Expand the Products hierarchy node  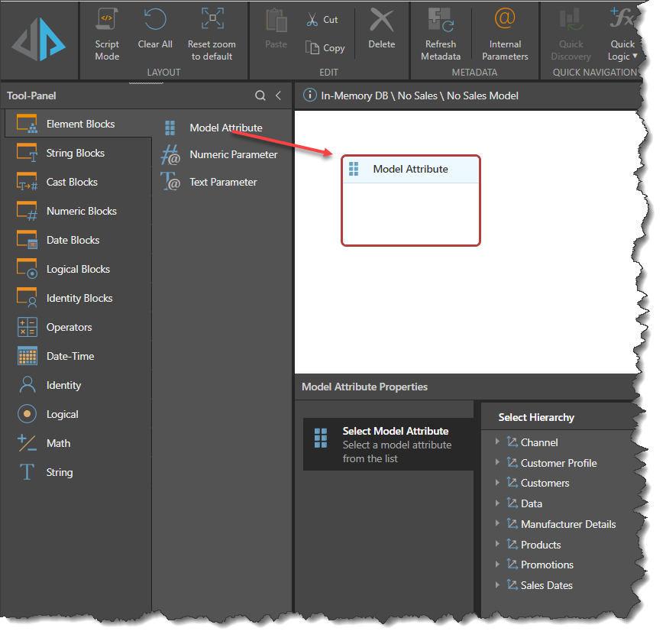(498, 545)
